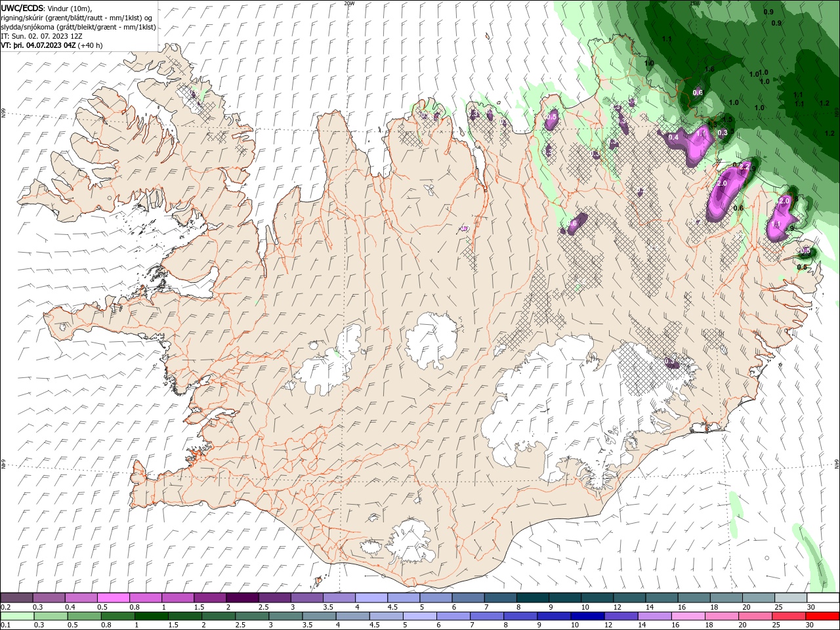
Task: Pick snow scale swatch between 8 and 9
Action: [x=533, y=598]
